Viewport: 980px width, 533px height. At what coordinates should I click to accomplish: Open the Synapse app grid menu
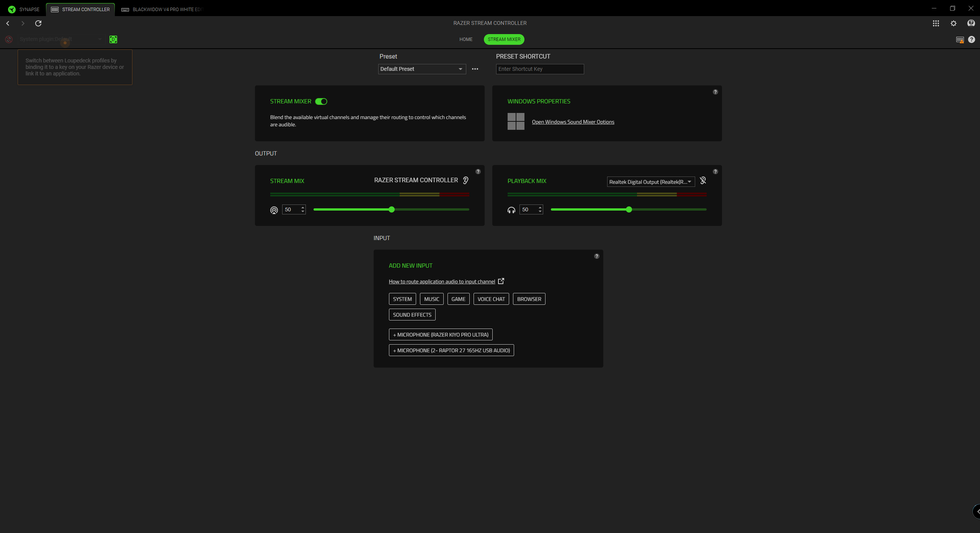[x=936, y=23]
